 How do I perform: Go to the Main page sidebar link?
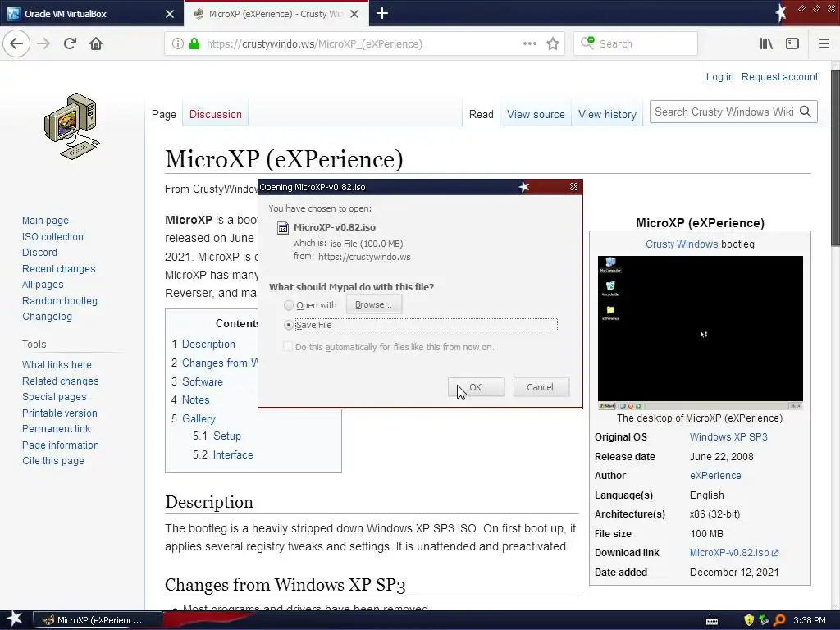(x=45, y=220)
